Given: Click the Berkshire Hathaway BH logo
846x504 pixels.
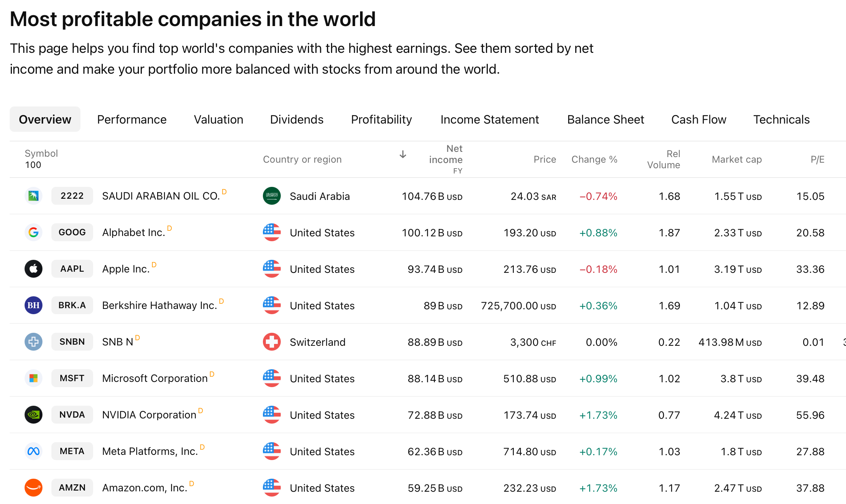Looking at the screenshot, I should point(34,305).
